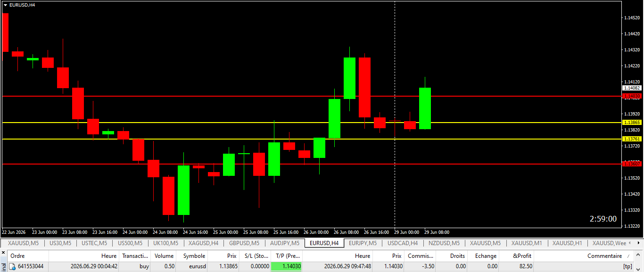
Task: Click the green highlighted T/P cell 1.14030
Action: click(286, 266)
